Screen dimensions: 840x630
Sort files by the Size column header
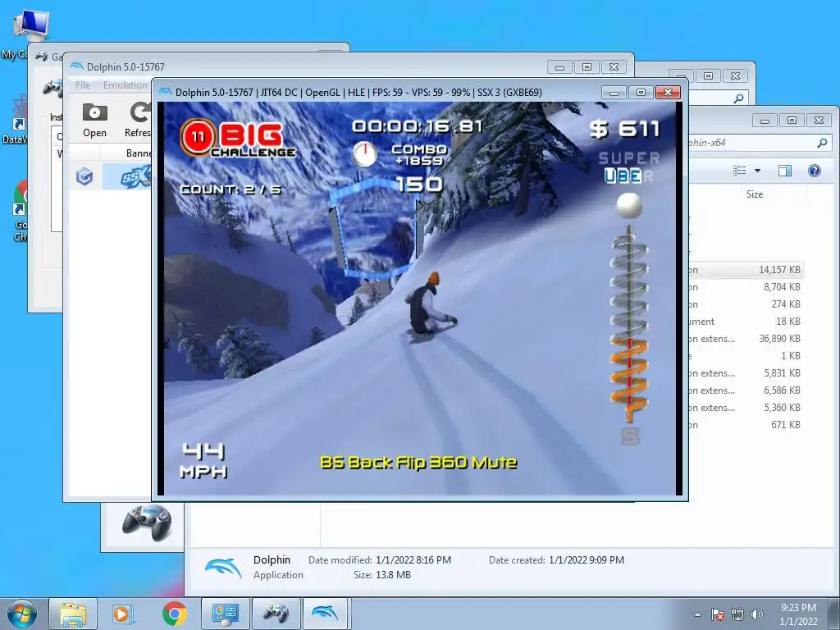755,194
